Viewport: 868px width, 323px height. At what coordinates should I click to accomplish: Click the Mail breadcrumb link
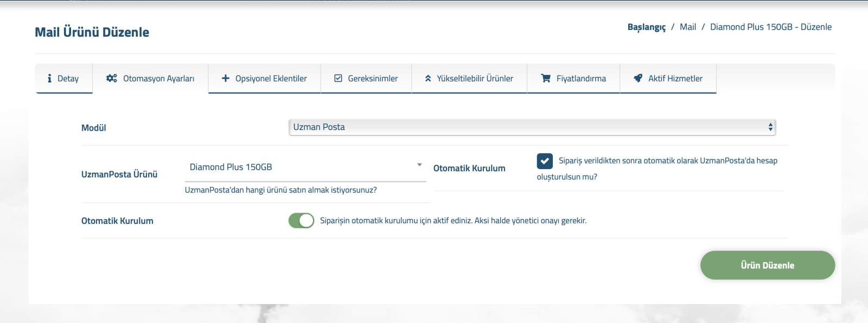(x=687, y=27)
